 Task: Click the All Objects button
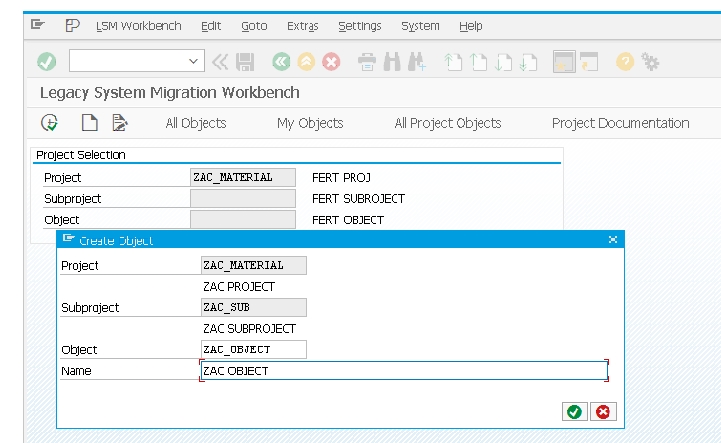point(196,123)
